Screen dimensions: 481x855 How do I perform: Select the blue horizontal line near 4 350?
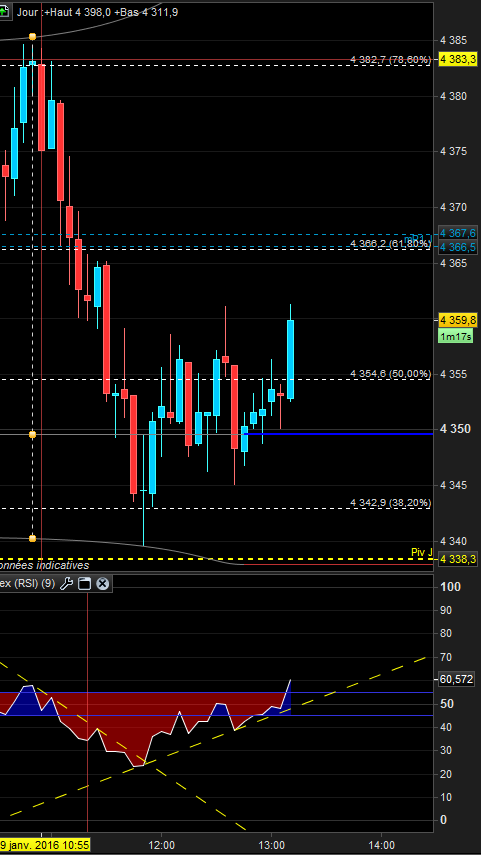(339, 433)
